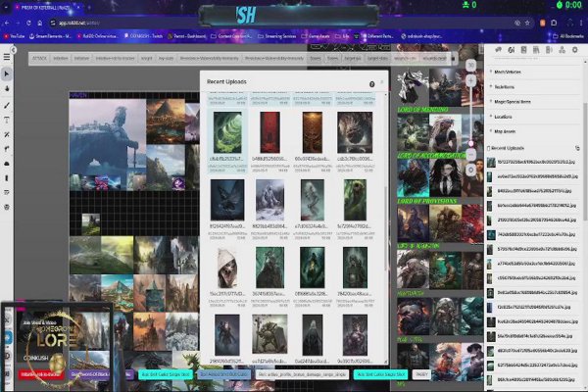Screen dimensions: 588x392
Task: Bookmark this page with the star
Action: pyautogui.click(x=527, y=24)
